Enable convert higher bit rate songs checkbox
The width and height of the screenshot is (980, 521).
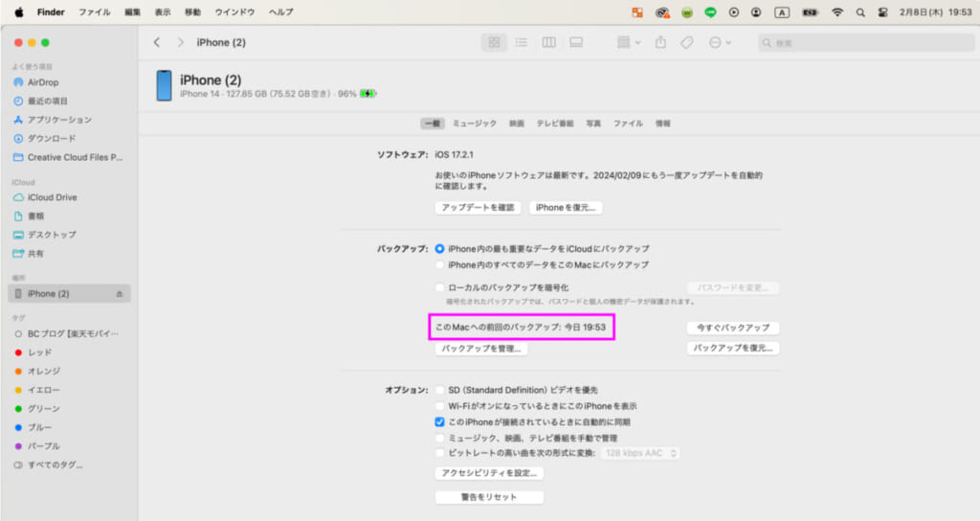[440, 453]
